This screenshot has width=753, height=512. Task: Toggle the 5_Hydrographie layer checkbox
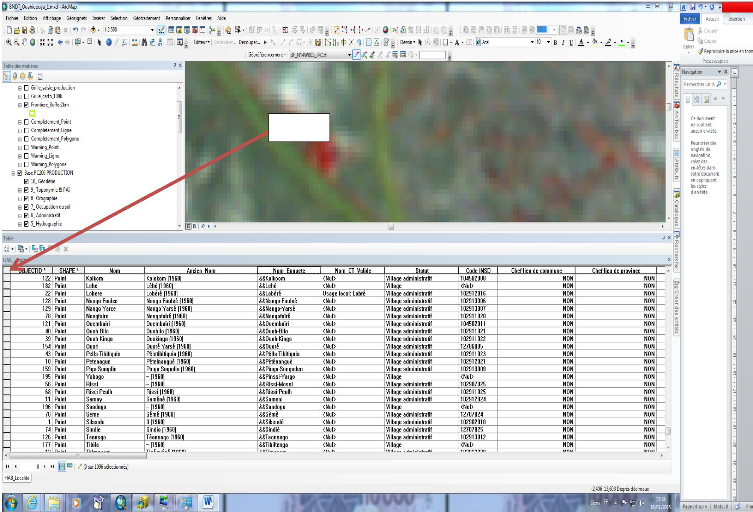(25, 224)
